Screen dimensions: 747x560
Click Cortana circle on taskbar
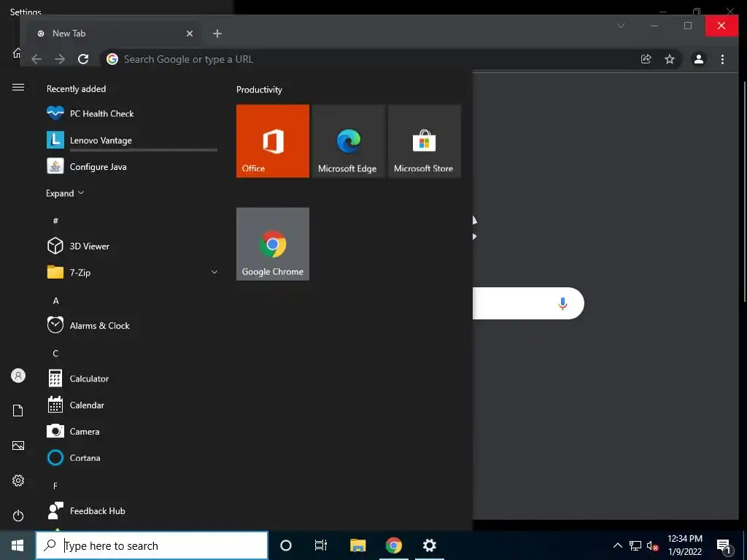(x=286, y=545)
